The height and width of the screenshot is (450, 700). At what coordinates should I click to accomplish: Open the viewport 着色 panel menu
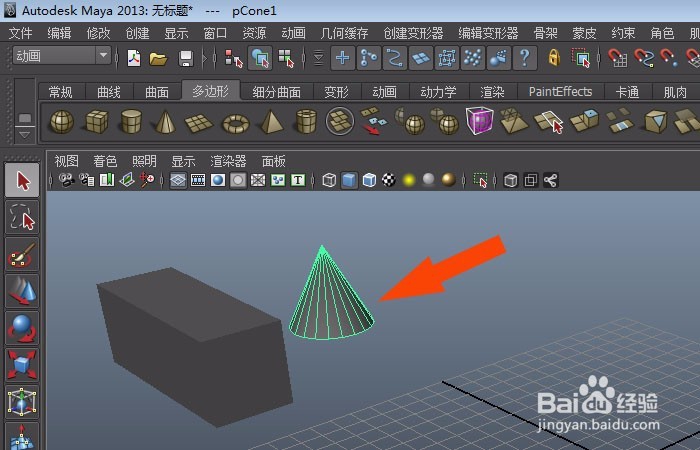click(x=105, y=161)
